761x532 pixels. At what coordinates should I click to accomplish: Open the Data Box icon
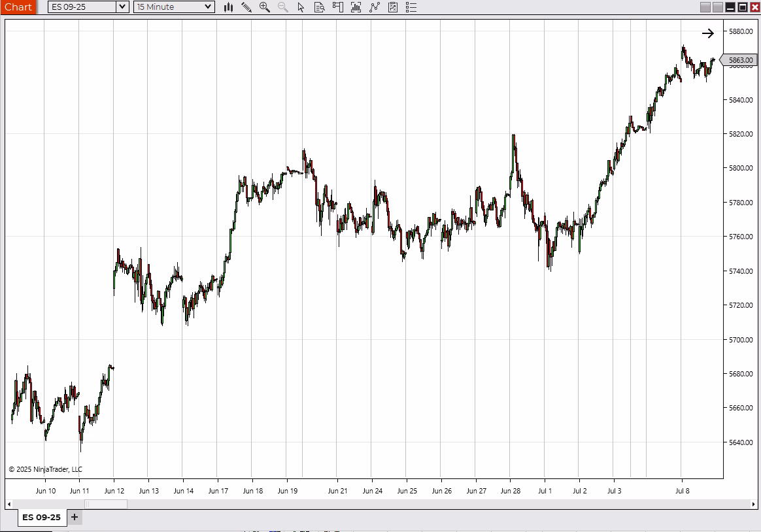[x=319, y=7]
